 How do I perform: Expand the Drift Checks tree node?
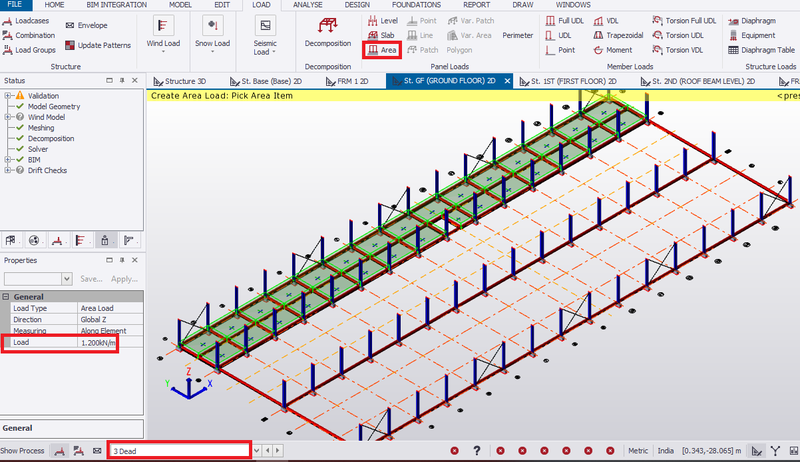(7, 170)
